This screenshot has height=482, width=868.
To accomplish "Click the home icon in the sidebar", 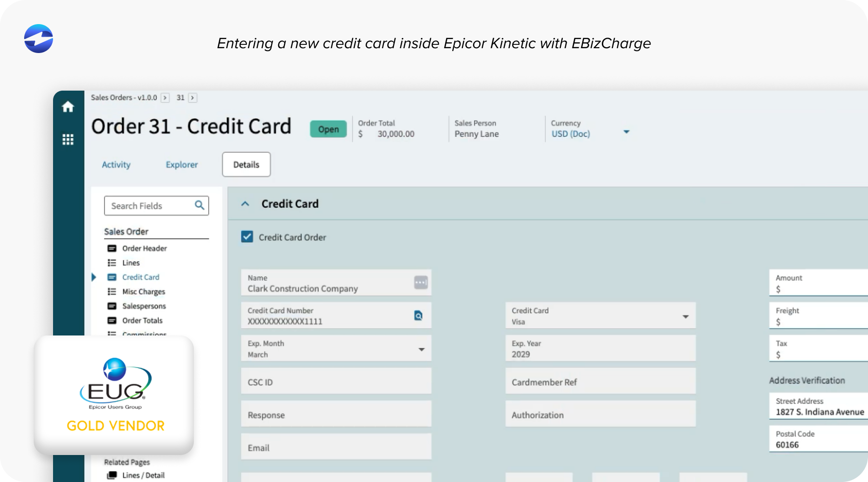I will pyautogui.click(x=68, y=107).
